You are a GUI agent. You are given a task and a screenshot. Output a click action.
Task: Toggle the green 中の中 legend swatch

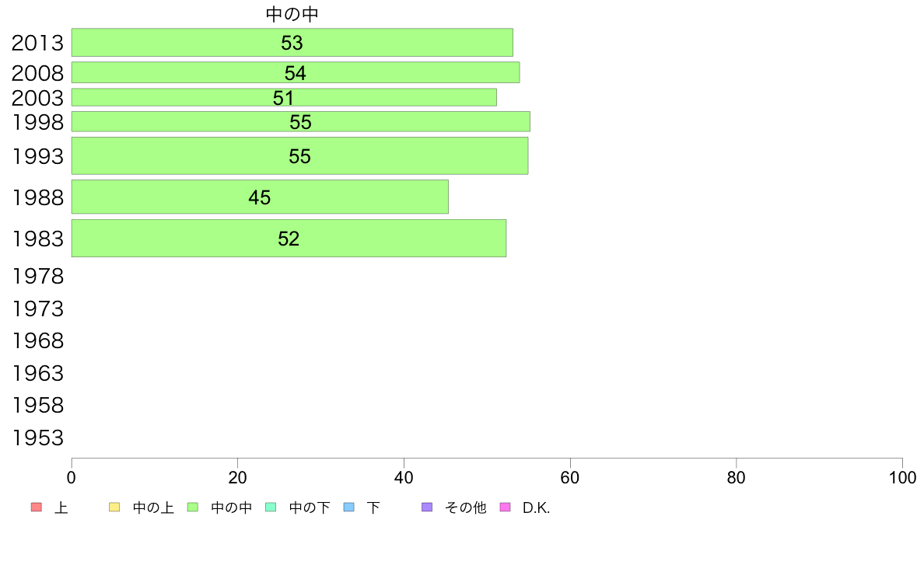point(193,507)
